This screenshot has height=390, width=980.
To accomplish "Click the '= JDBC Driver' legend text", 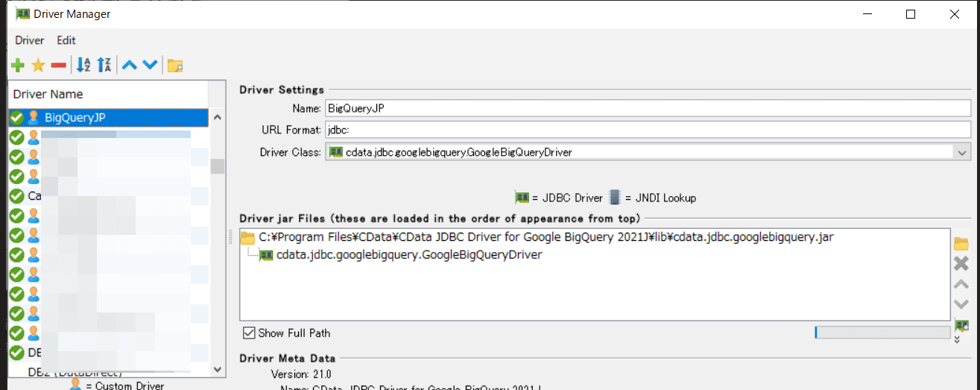I will pyautogui.click(x=568, y=198).
